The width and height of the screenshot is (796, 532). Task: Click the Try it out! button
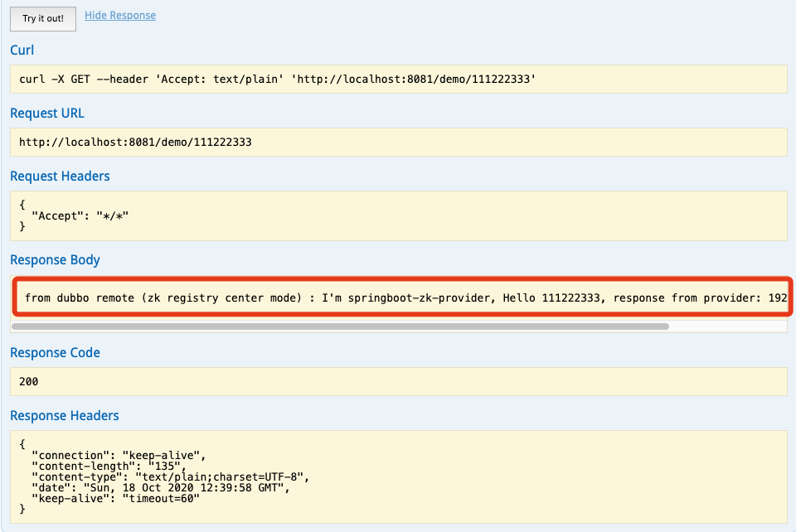[43, 19]
